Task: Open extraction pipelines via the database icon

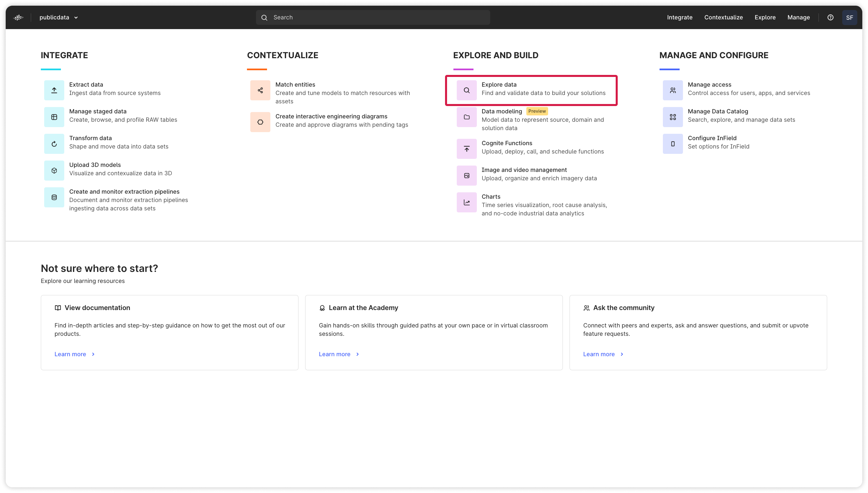Action: pos(54,197)
